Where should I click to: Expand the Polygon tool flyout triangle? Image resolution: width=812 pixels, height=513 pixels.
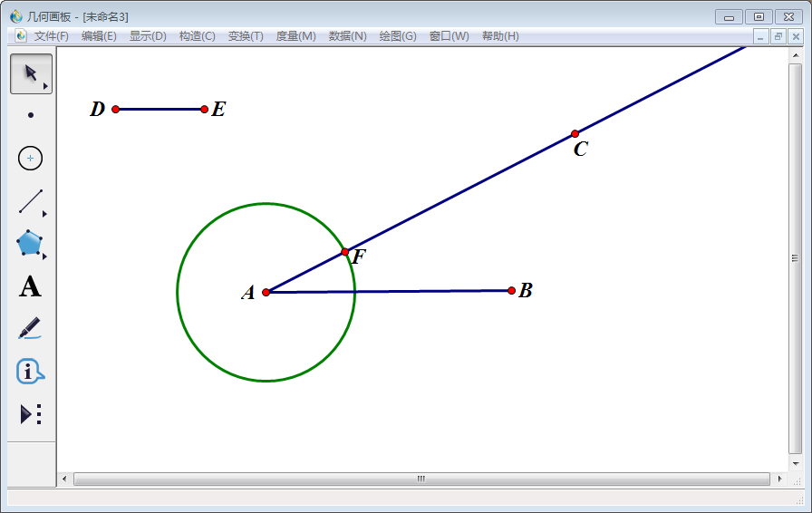[44, 256]
